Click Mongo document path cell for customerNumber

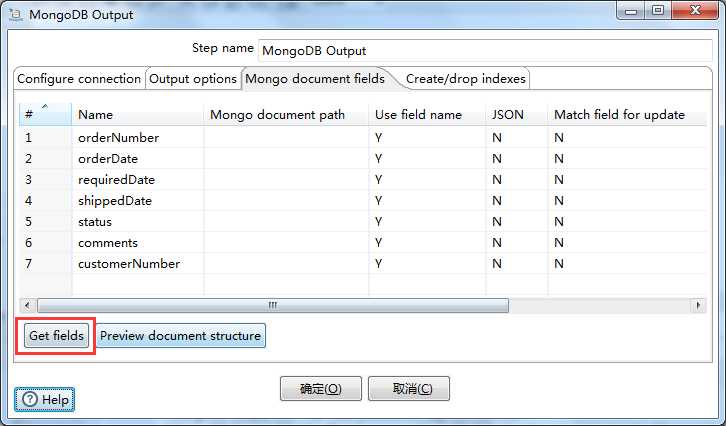click(286, 263)
